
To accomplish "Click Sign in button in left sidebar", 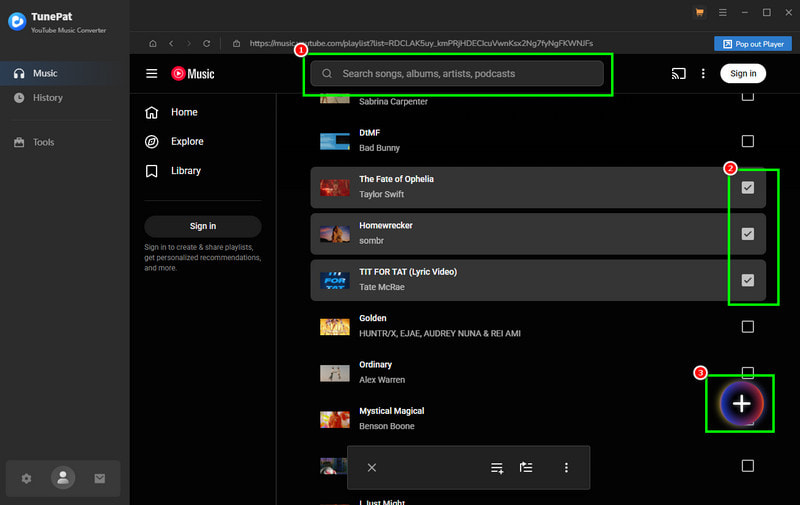I will pyautogui.click(x=203, y=226).
